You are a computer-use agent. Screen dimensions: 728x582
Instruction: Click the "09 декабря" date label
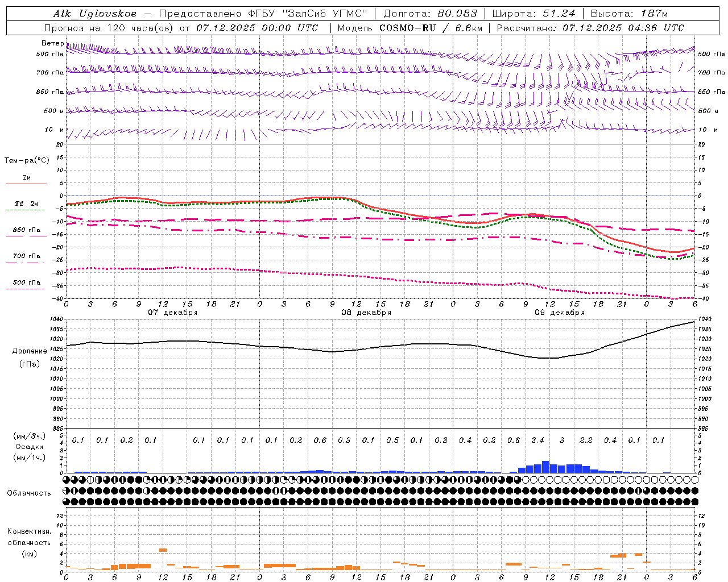tap(560, 313)
